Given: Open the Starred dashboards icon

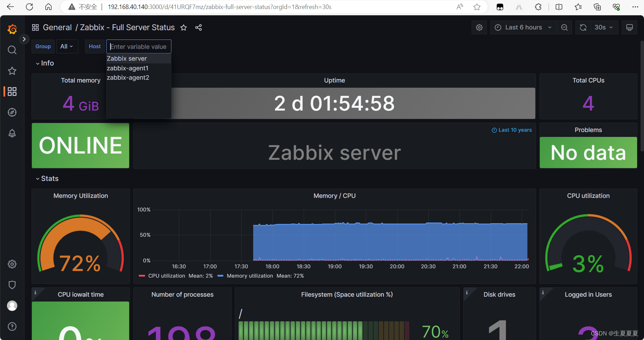Looking at the screenshot, I should coord(12,71).
